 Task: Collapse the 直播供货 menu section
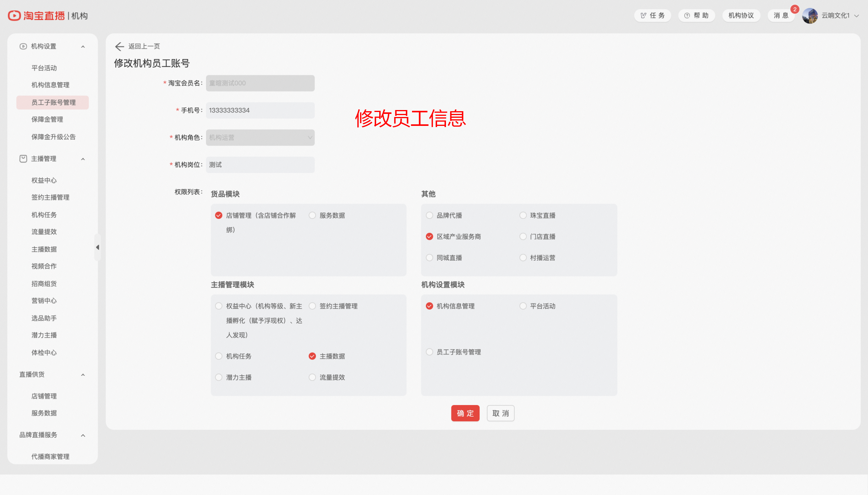pos(83,375)
